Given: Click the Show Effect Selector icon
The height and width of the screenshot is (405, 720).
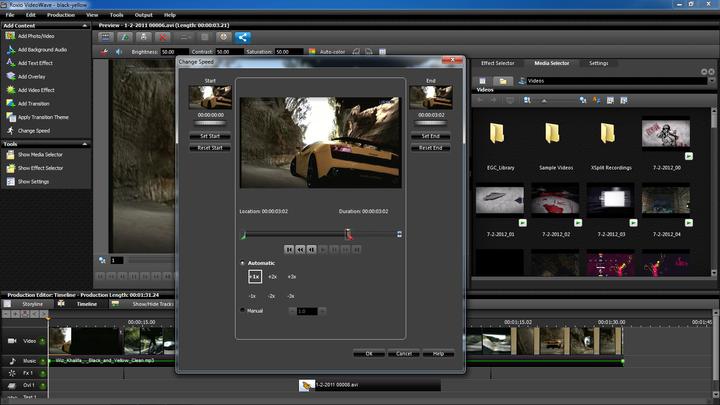Looking at the screenshot, I should 10,168.
